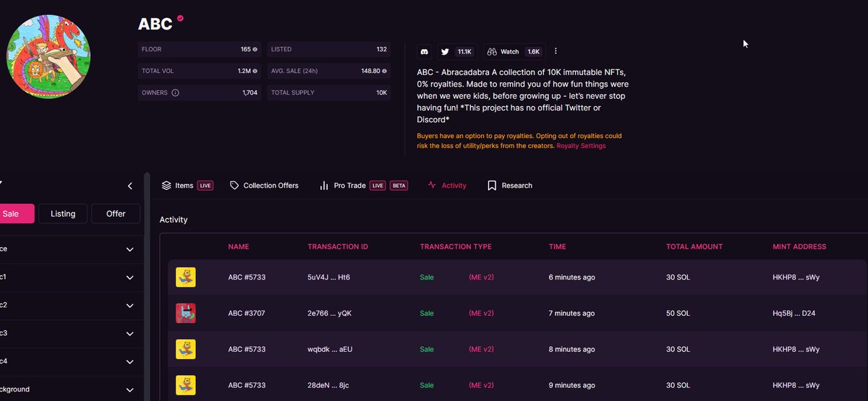Open the three-dot more options menu

click(x=556, y=51)
